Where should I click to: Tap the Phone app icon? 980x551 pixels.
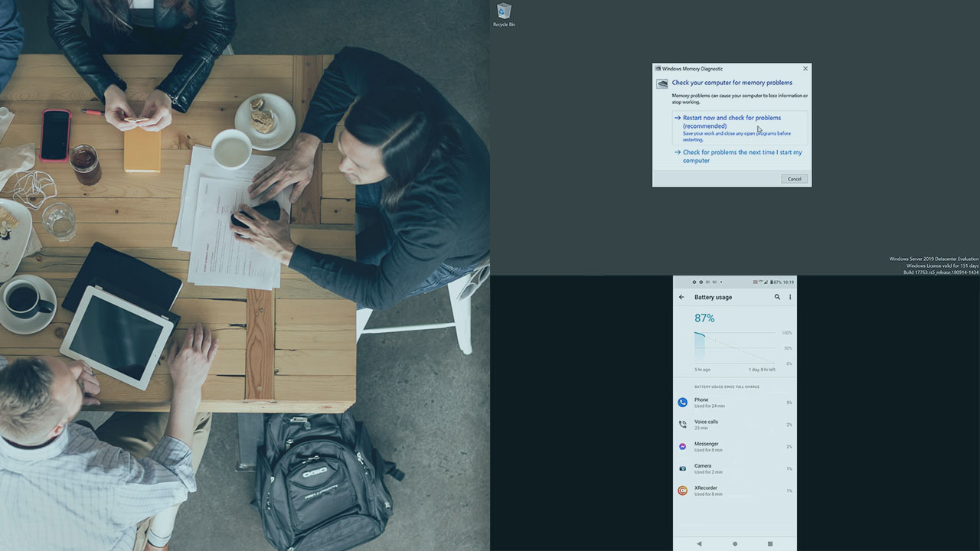point(682,403)
